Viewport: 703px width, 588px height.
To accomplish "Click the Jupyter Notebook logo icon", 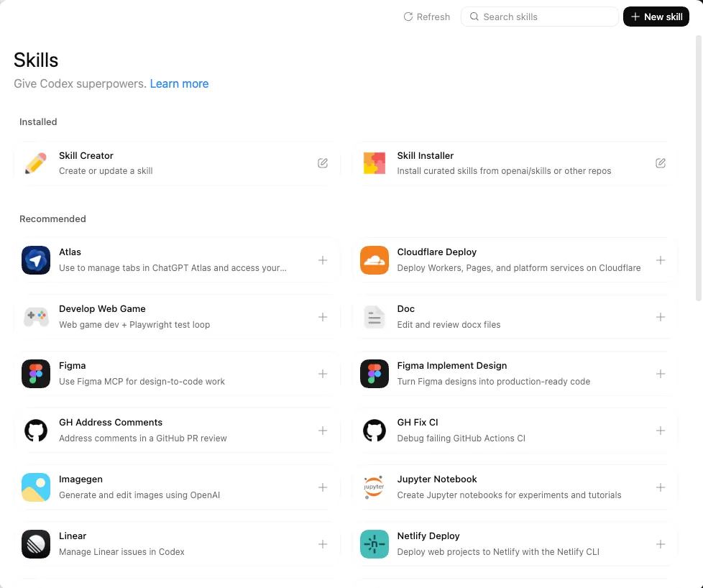I will point(374,487).
